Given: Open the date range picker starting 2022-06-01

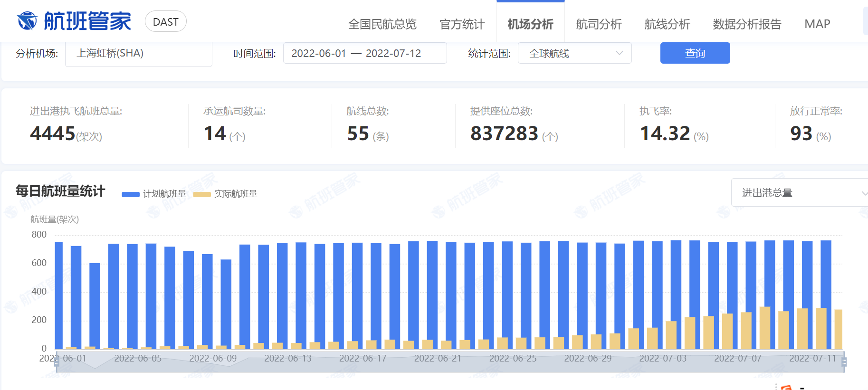Looking at the screenshot, I should pyautogui.click(x=364, y=54).
